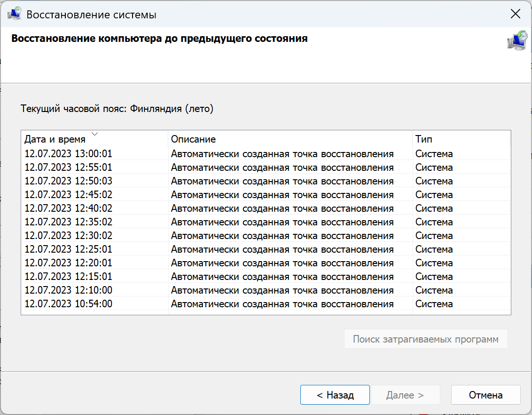Click the Далее button
The width and height of the screenshot is (532, 415).
(x=406, y=395)
